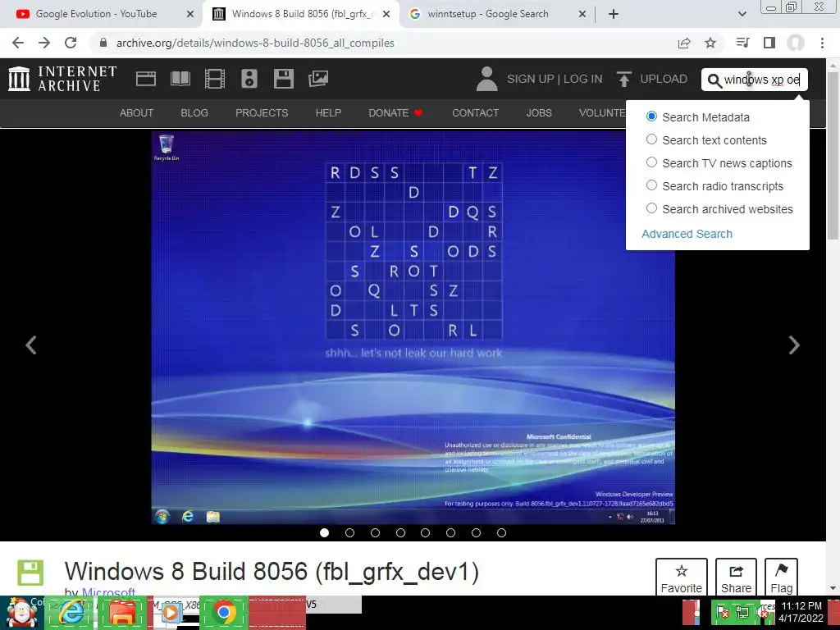This screenshot has width=840, height=630.
Task: Open the DONATE menu item
Action: [395, 113]
